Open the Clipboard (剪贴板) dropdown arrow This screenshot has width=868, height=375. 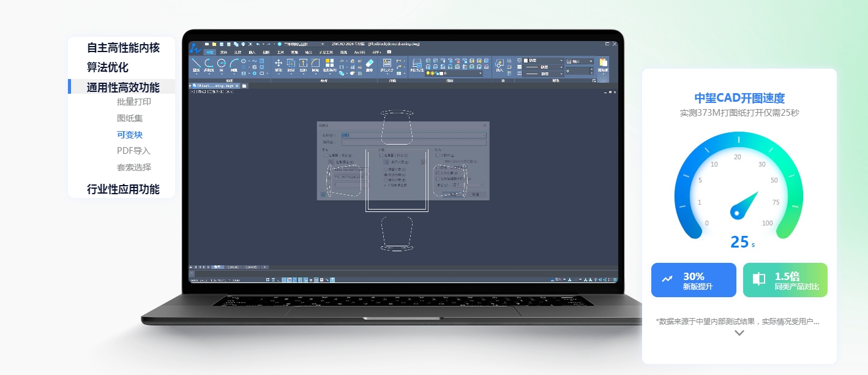603,75
